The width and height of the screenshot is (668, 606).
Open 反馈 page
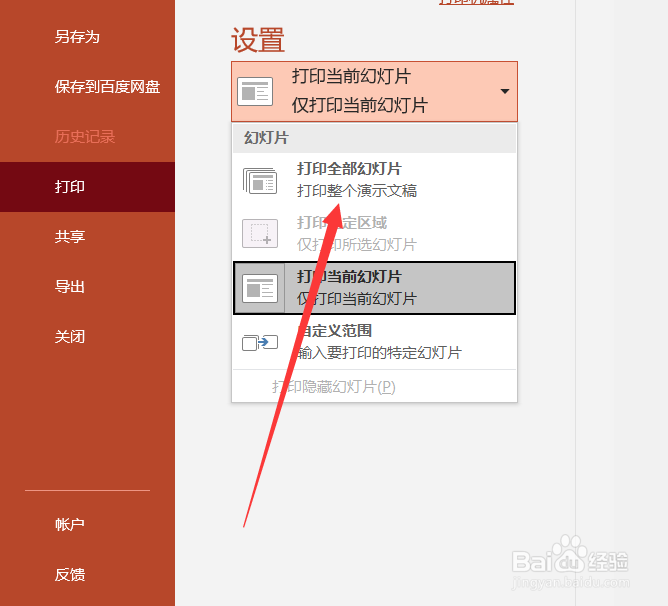(x=70, y=574)
